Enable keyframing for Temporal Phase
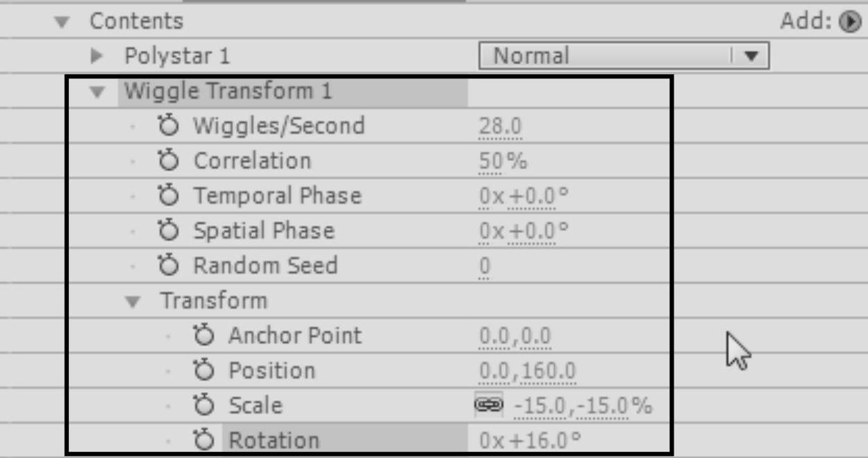The height and width of the screenshot is (458, 868). [x=168, y=196]
